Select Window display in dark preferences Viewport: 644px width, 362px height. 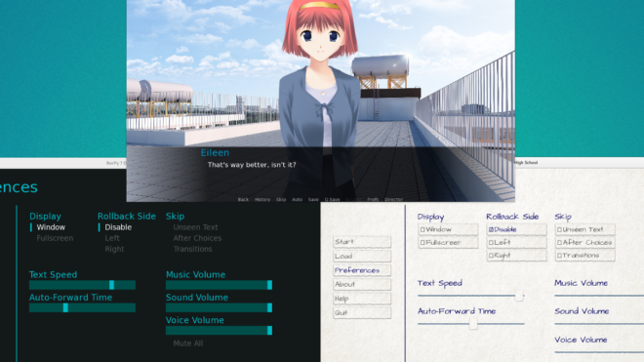[51, 227]
